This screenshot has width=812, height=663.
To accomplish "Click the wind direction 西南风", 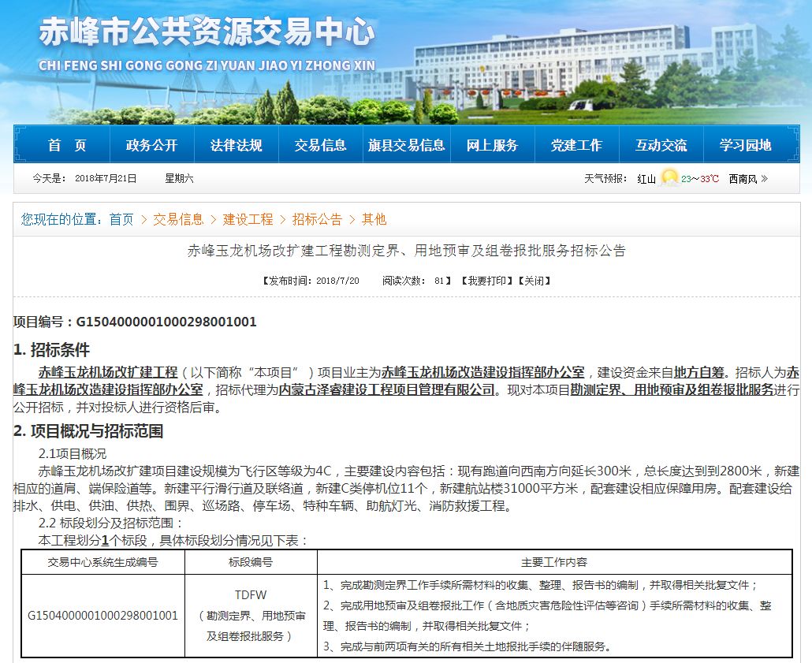I will pyautogui.click(x=743, y=179).
